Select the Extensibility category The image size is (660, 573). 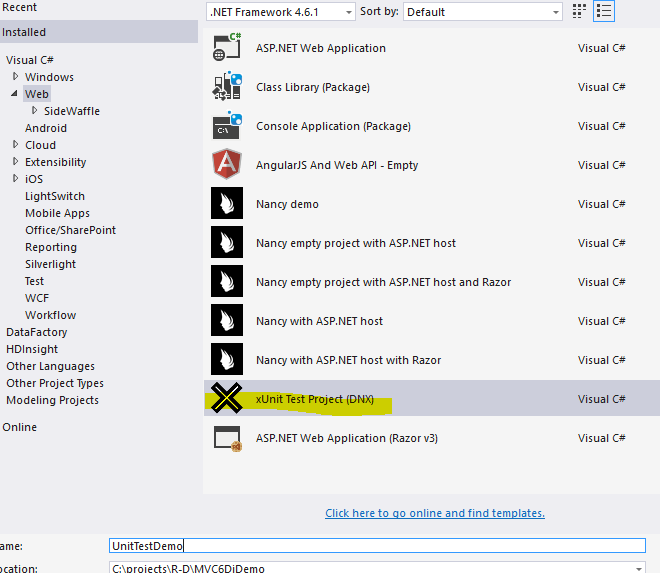[x=56, y=162]
